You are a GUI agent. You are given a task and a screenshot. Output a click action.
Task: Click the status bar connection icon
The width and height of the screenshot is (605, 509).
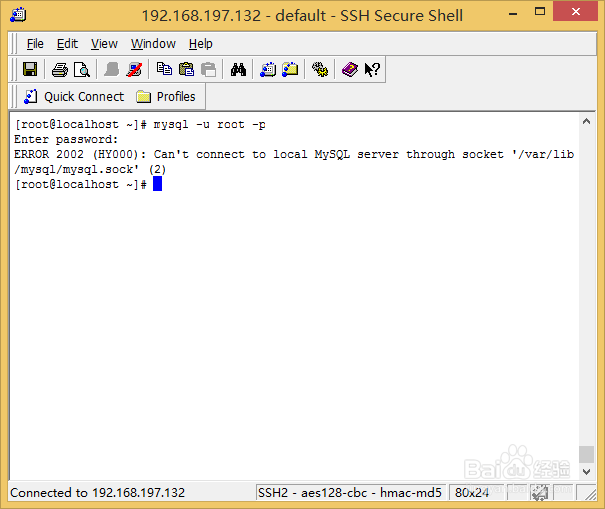539,493
